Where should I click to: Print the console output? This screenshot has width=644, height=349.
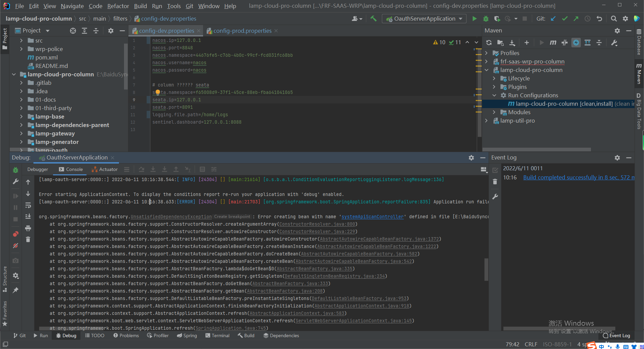pos(28,228)
